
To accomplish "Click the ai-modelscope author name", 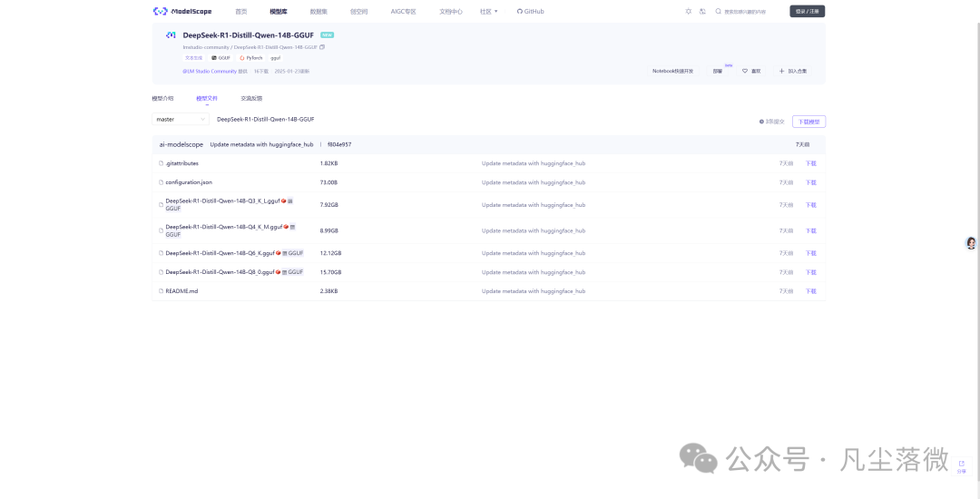I will (x=181, y=144).
